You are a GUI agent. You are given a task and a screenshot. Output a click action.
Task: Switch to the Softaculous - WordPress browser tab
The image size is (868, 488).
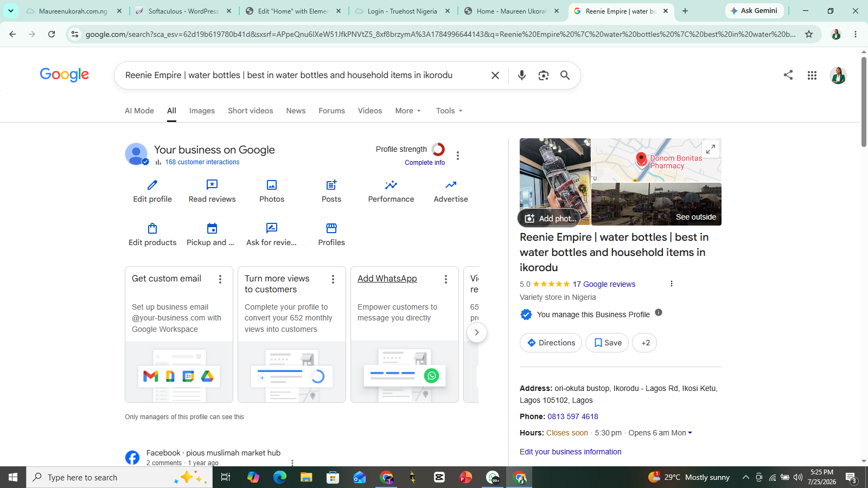pyautogui.click(x=184, y=11)
